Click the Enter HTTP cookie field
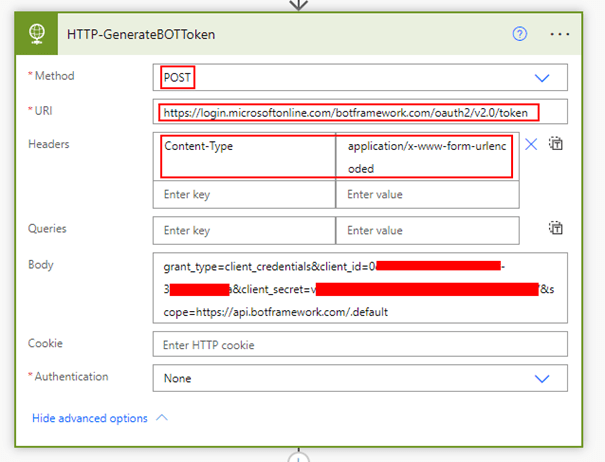 pos(360,345)
